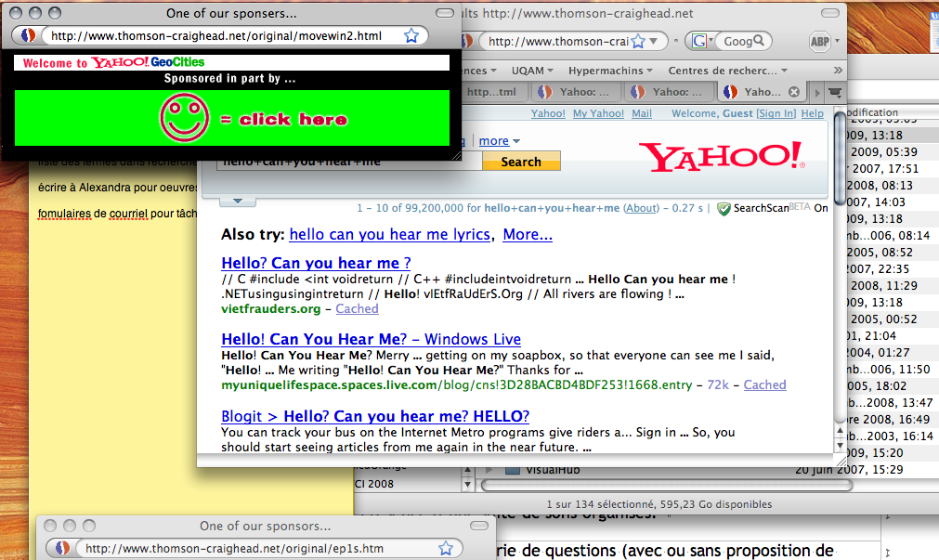This screenshot has width=939, height=560.
Task: Toggle the toolbar pill button in the movewin2.html popup
Action: [444, 13]
